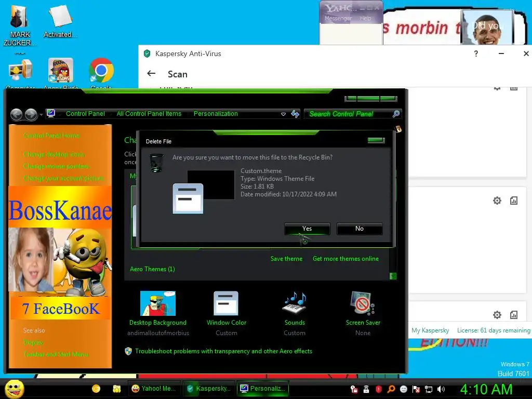
Task: Open Desktop Background settings
Action: [x=158, y=313]
